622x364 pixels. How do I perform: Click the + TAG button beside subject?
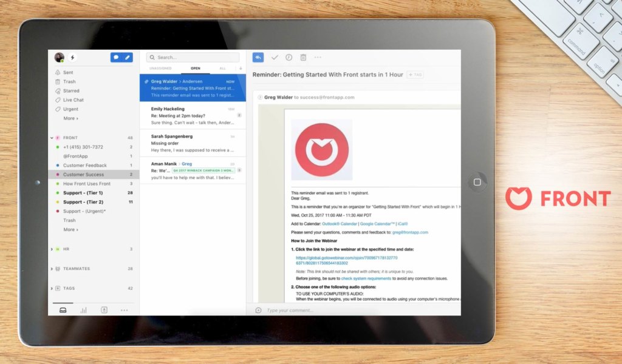[x=415, y=75]
